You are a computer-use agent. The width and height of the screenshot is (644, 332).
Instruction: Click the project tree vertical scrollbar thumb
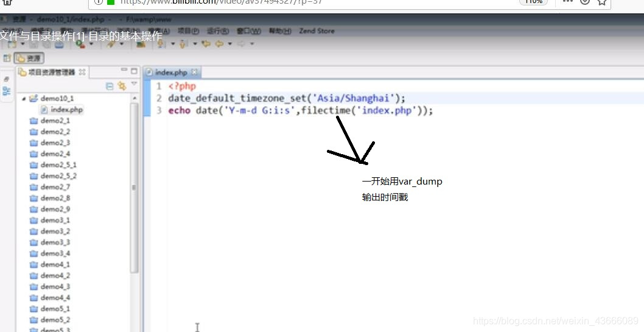click(x=135, y=188)
